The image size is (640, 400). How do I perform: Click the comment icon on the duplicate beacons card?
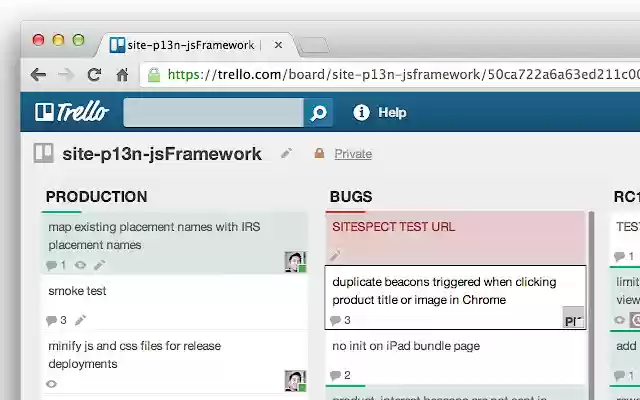[x=336, y=321]
